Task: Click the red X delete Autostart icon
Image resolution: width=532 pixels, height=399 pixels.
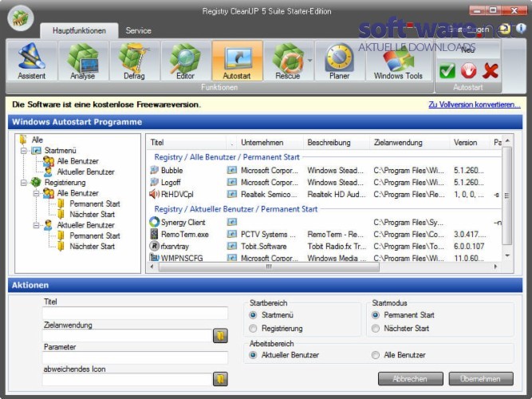Action: [491, 71]
